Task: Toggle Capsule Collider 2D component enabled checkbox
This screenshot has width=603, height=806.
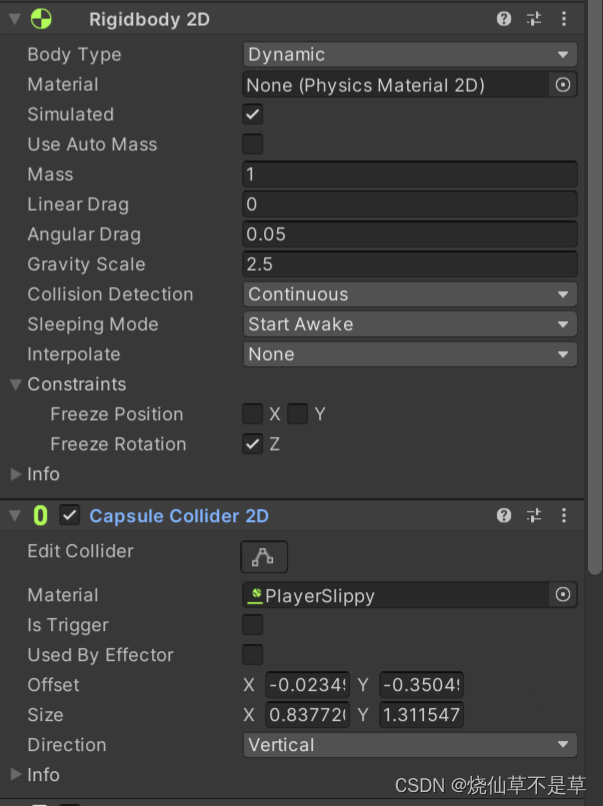Action: click(70, 516)
